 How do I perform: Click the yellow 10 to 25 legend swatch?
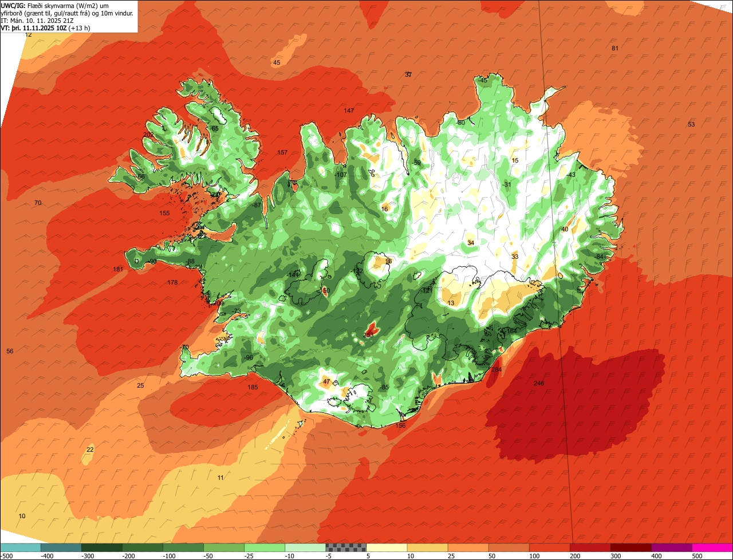pos(427,547)
